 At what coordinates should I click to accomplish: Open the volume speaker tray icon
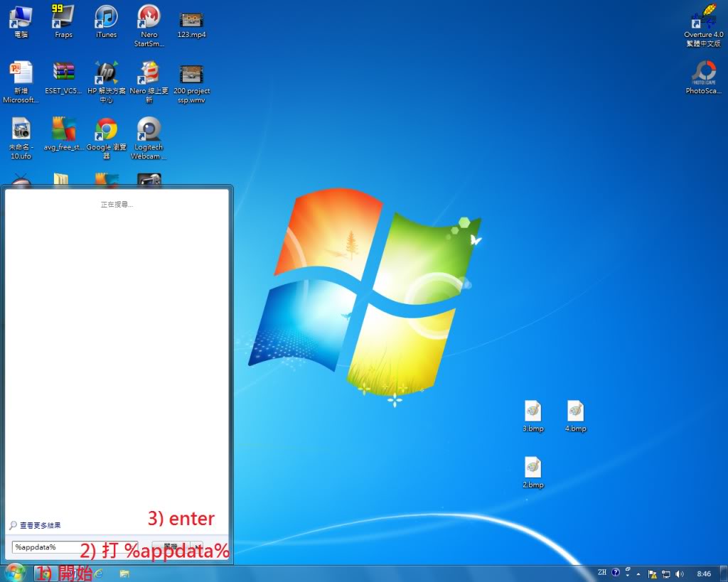[679, 574]
